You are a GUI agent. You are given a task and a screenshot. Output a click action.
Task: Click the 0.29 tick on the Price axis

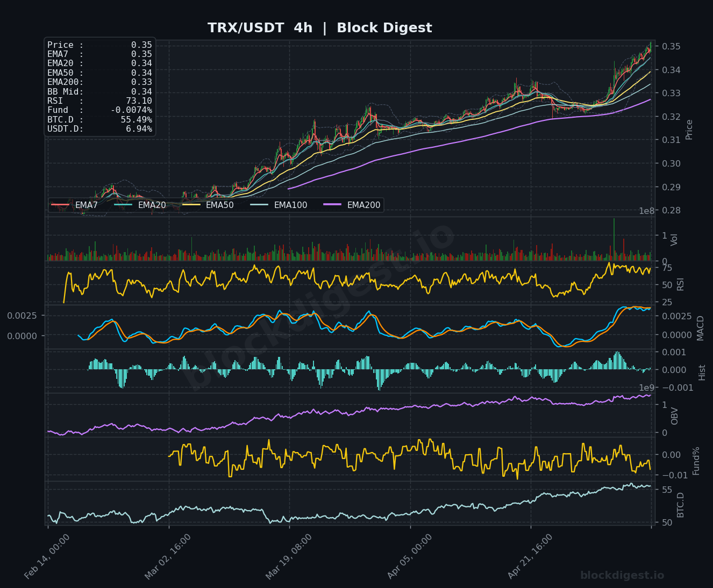[x=671, y=187]
